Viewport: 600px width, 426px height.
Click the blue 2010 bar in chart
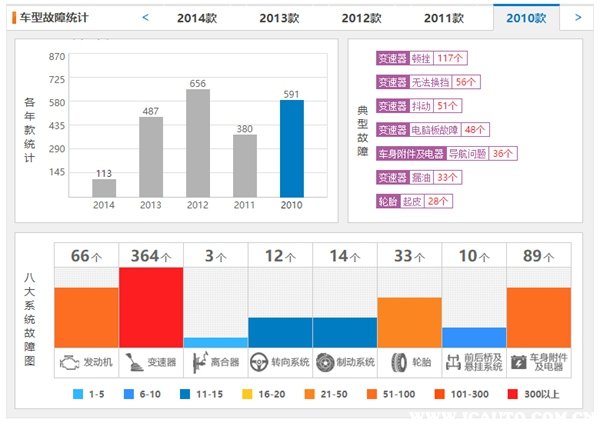click(x=291, y=148)
